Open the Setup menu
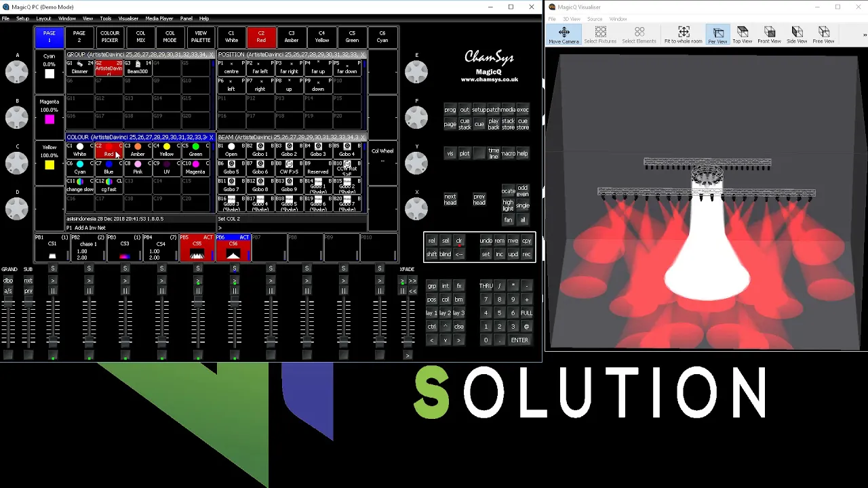868x488 pixels. [22, 18]
